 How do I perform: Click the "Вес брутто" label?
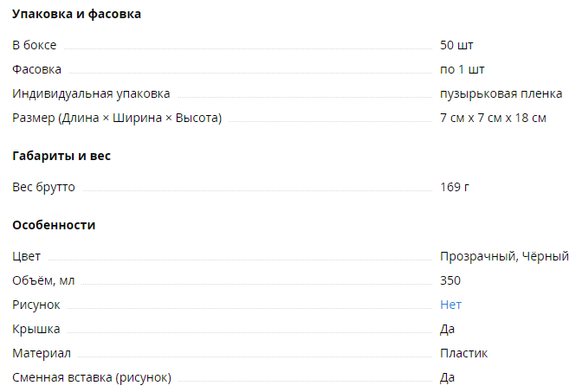point(43,187)
